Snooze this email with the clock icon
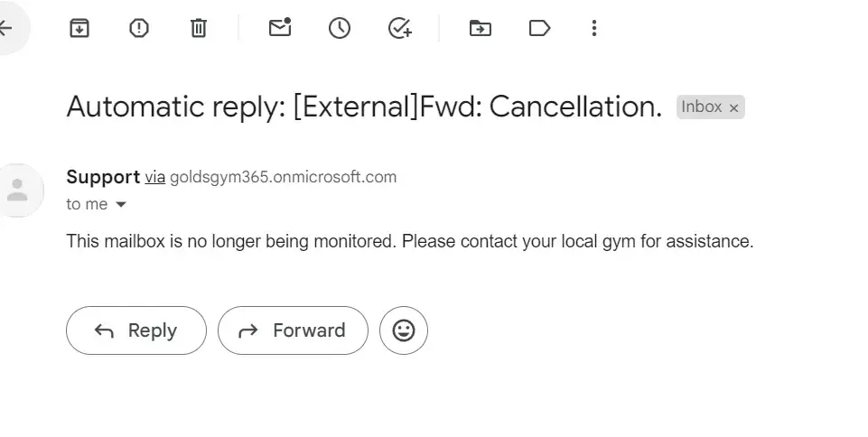 pos(340,28)
